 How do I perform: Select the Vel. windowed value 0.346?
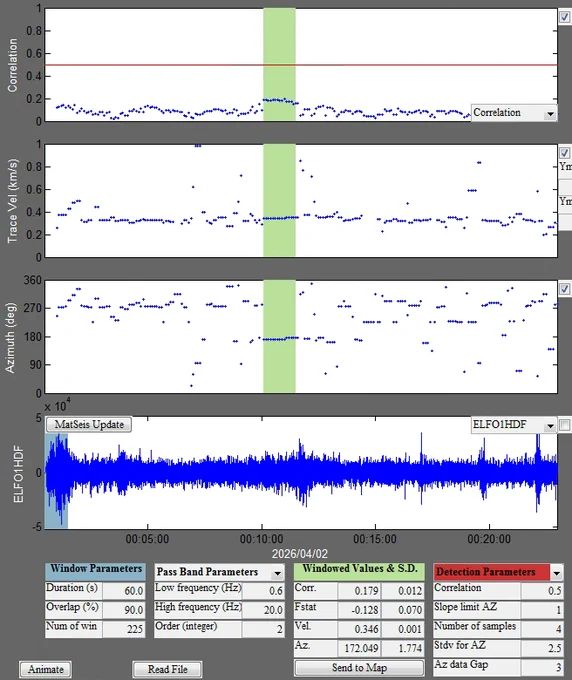tap(359, 629)
